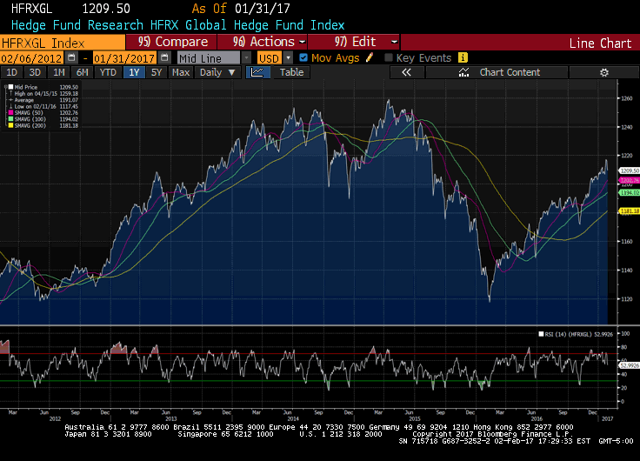This screenshot has width=640, height=461.
Task: Toggle the Mov Avgs checkbox
Action: pos(303,58)
